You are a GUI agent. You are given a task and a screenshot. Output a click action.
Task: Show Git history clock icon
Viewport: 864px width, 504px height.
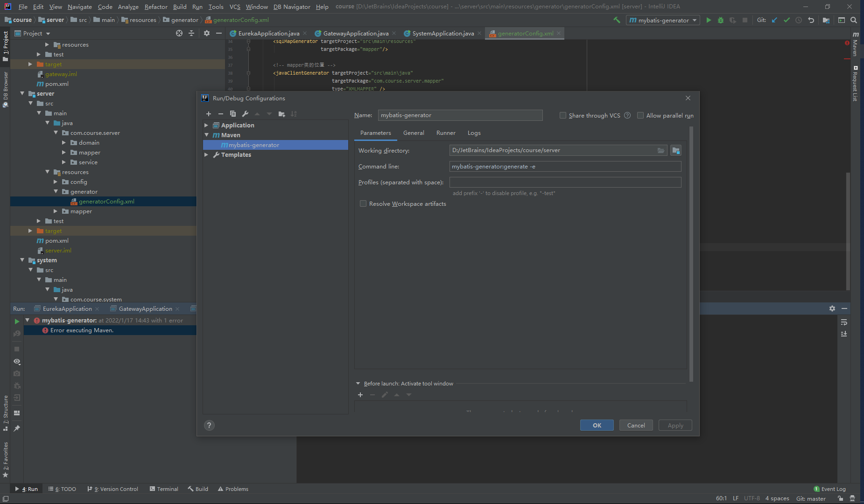[x=799, y=20]
